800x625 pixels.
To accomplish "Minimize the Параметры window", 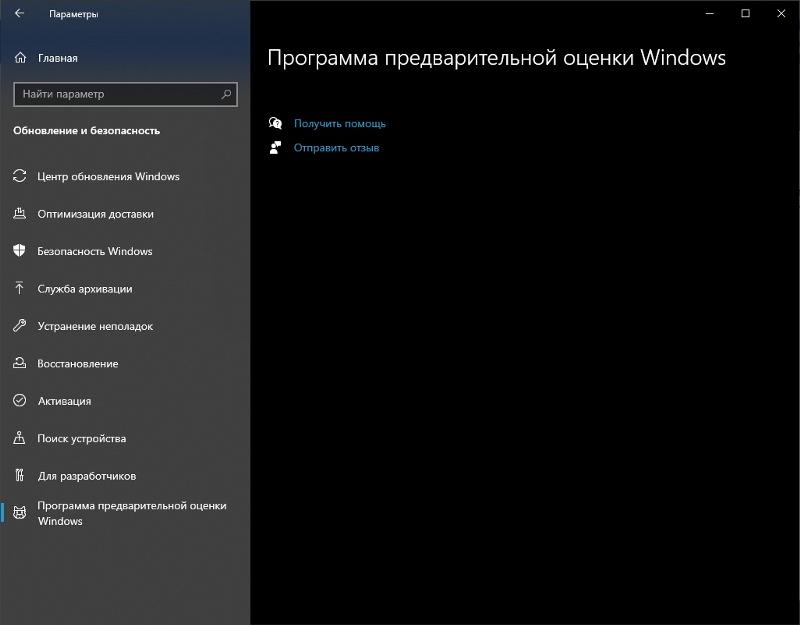I will [x=710, y=13].
